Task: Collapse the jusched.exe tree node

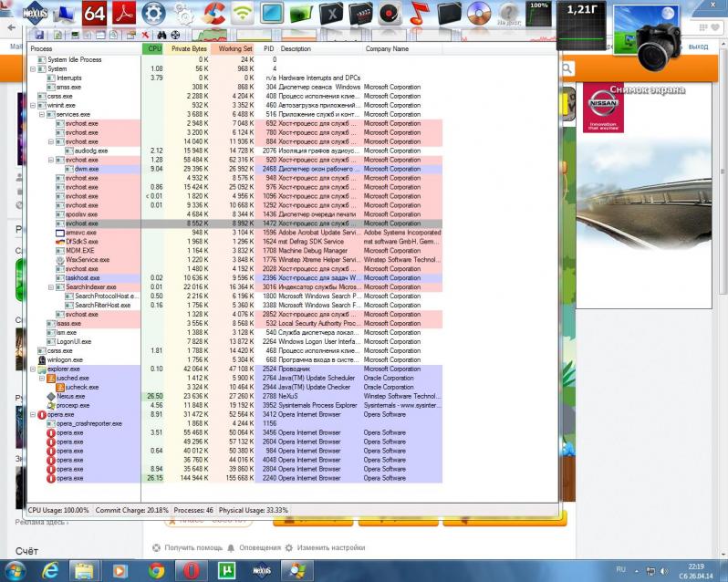Action: [x=42, y=378]
